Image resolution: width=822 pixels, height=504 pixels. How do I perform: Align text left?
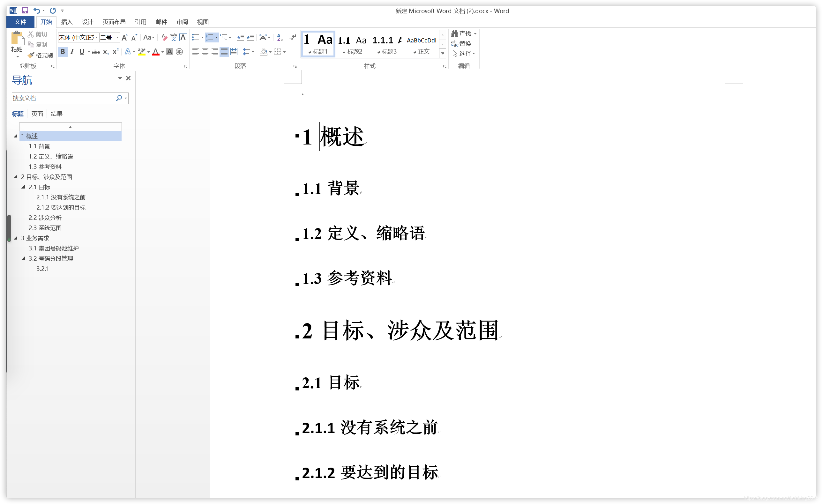pyautogui.click(x=196, y=52)
